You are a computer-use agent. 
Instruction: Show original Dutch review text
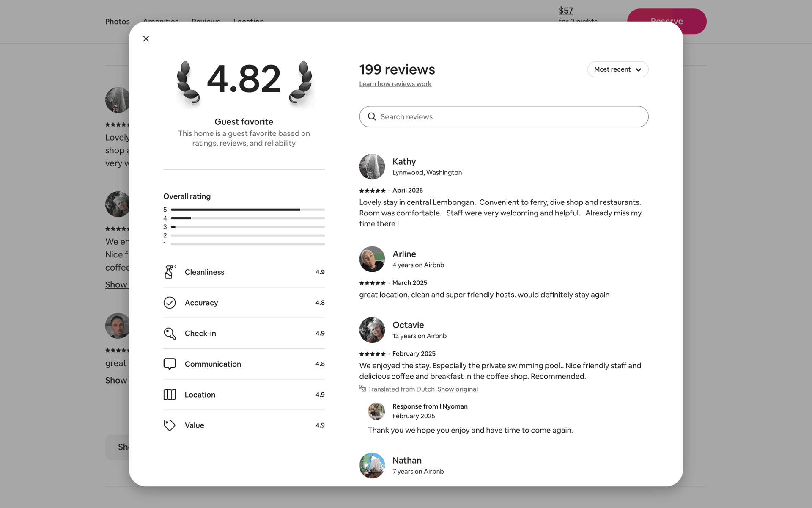tap(458, 389)
